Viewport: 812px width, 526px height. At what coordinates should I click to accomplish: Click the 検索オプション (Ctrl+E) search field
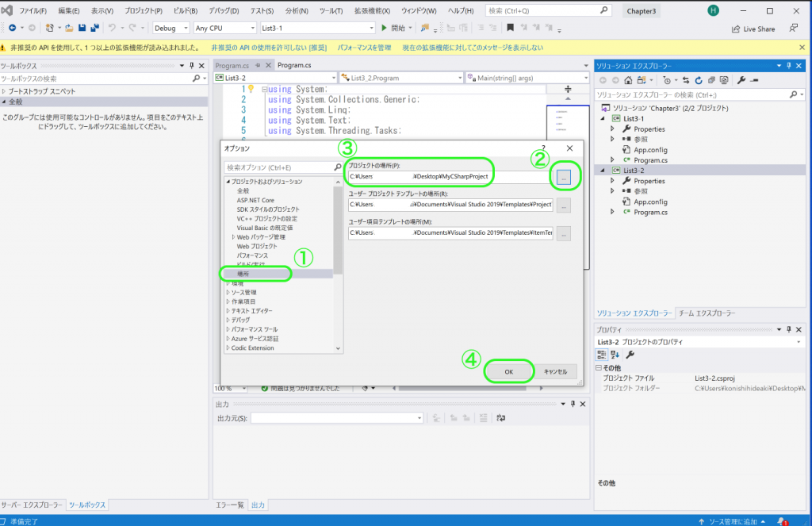tap(284, 167)
